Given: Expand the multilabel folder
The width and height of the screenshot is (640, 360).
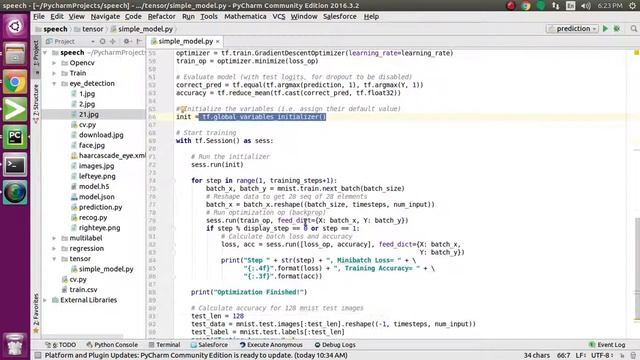Looking at the screenshot, I should (54, 238).
